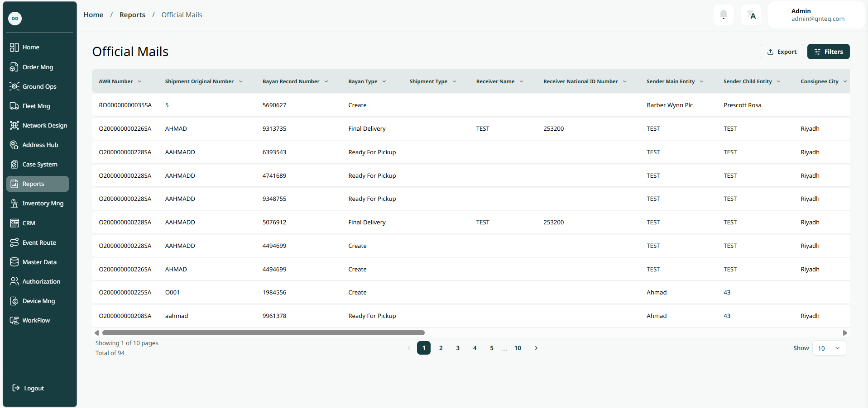
Task: Click the notification bell icon
Action: pyautogui.click(x=723, y=15)
